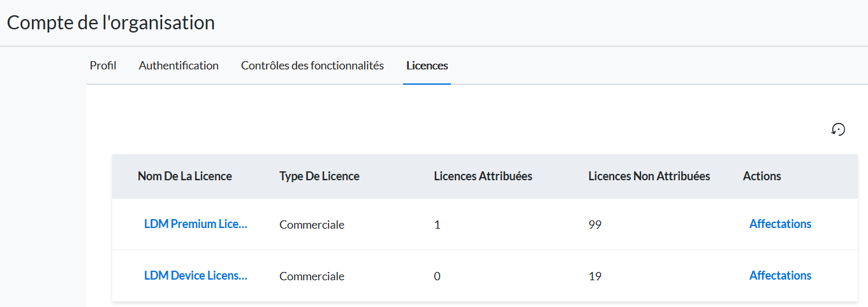Click the Licences Non Attribuées header

(649, 176)
